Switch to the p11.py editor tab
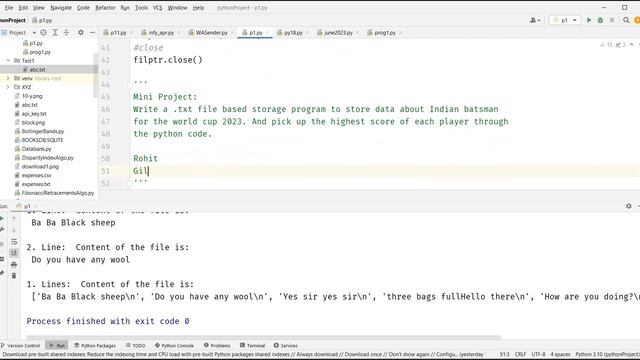The image size is (640, 360). (118, 33)
